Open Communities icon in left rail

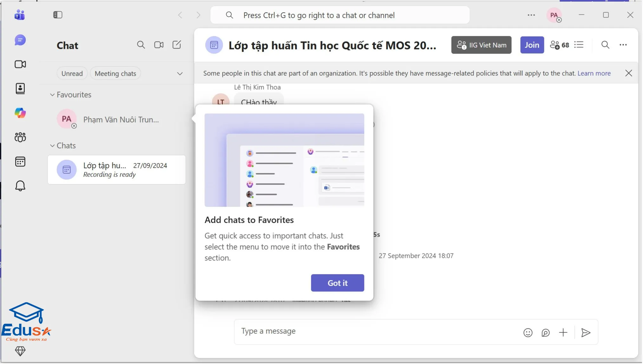[20, 137]
